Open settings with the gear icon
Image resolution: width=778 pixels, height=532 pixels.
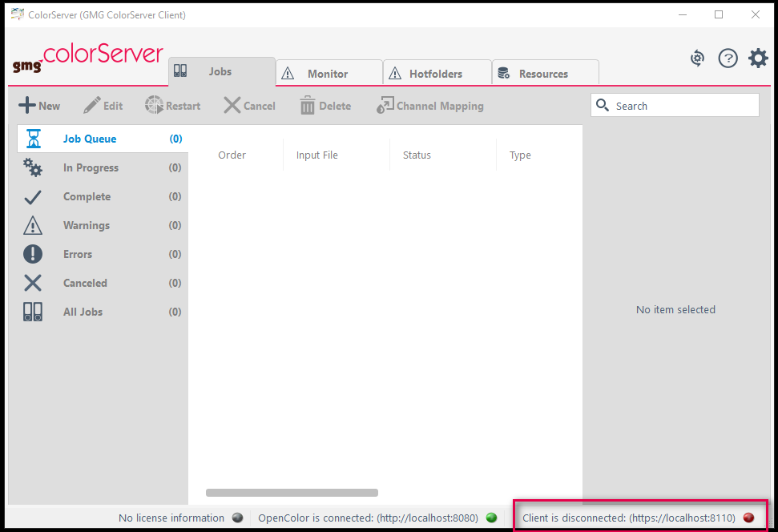pyautogui.click(x=758, y=58)
